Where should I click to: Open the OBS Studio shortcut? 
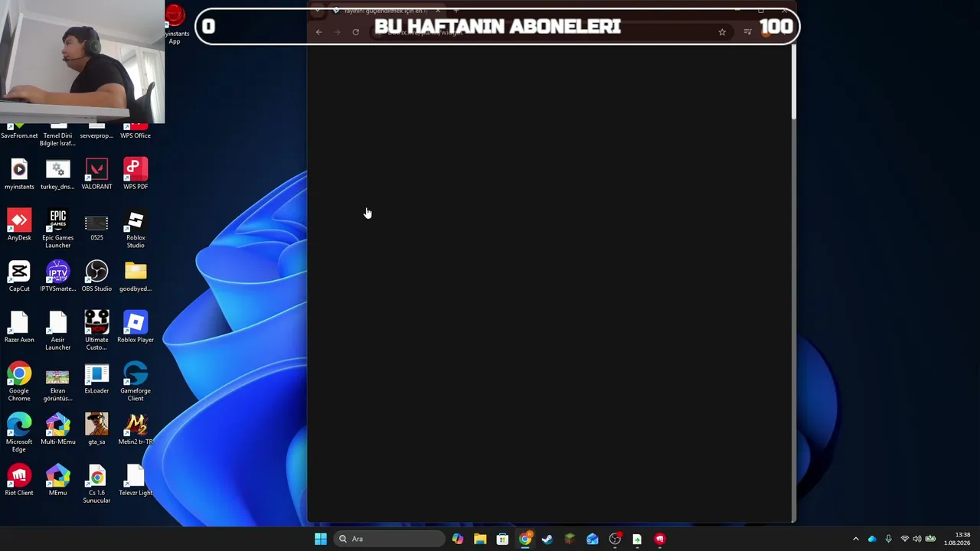pos(96,276)
